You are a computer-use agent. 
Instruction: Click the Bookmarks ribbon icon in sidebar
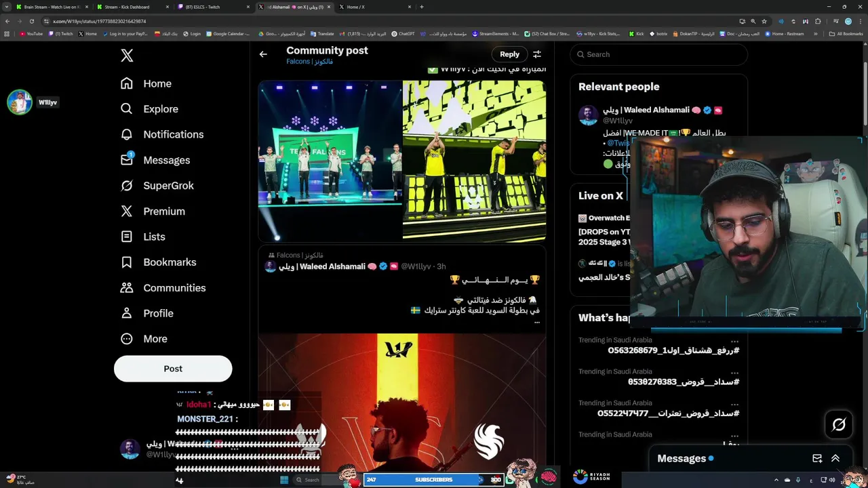(x=127, y=262)
